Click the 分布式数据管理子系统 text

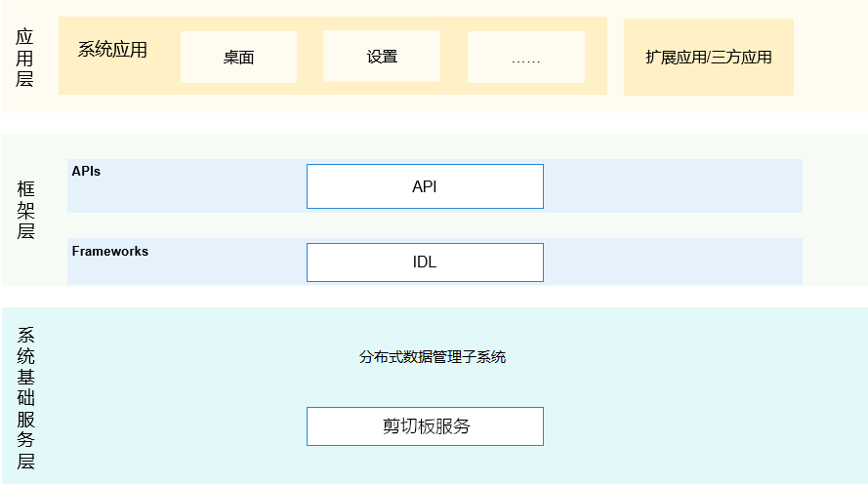(x=433, y=357)
